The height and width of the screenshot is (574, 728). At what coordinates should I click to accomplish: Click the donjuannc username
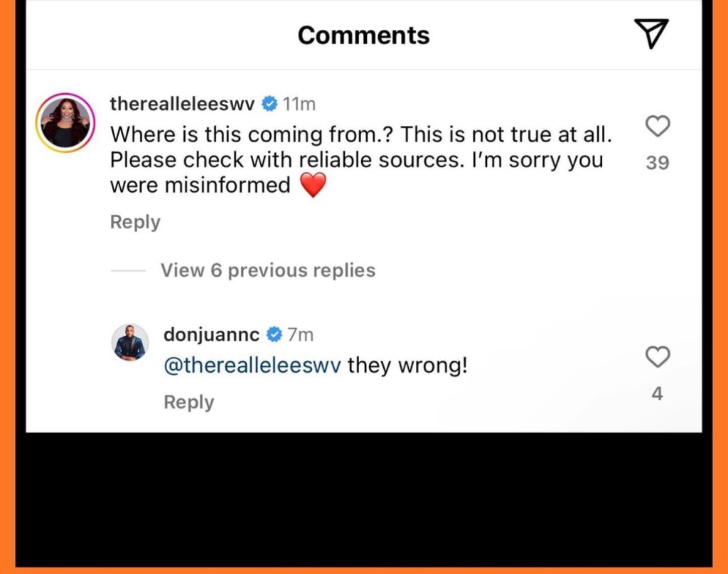[212, 334]
